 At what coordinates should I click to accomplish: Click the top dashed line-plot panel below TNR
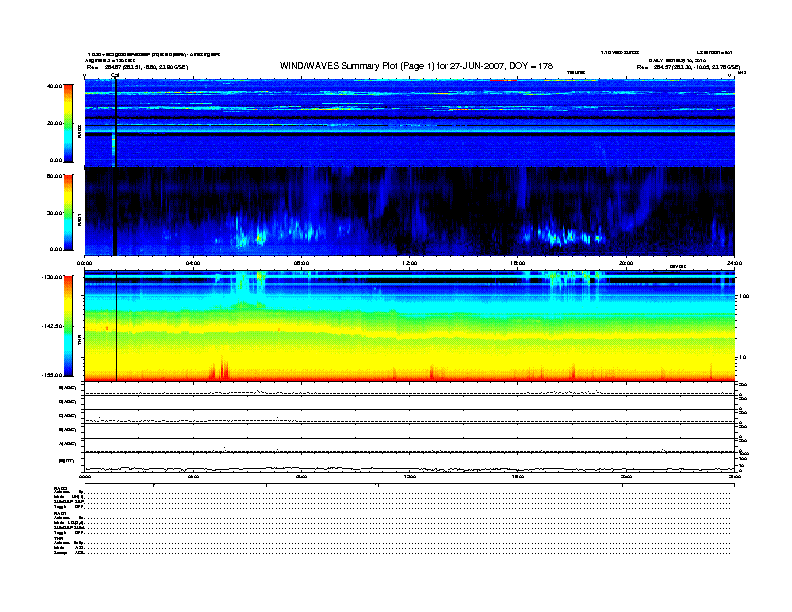pos(409,390)
